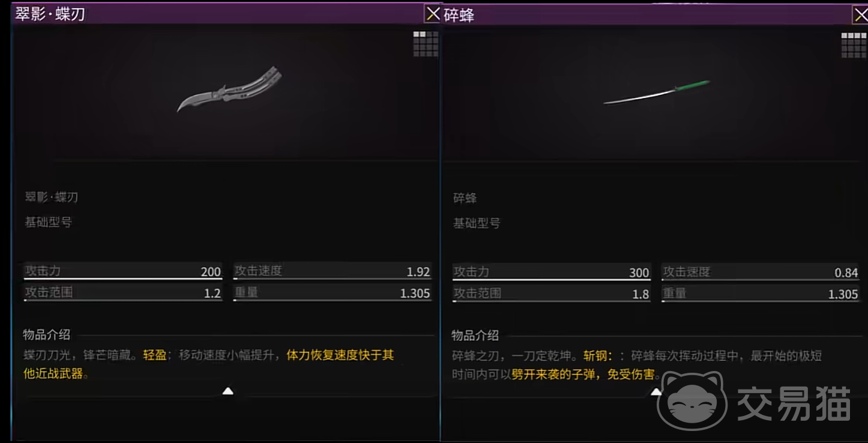868x443 pixels.
Task: Click the grid size icon on 碎蜂 panel
Action: (x=854, y=45)
